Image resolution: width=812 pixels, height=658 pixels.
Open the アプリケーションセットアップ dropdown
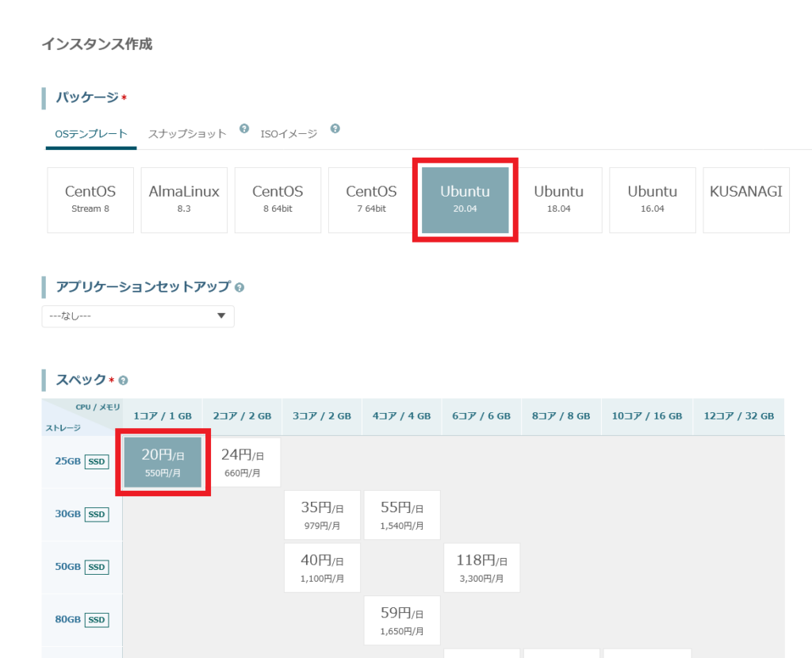[138, 316]
